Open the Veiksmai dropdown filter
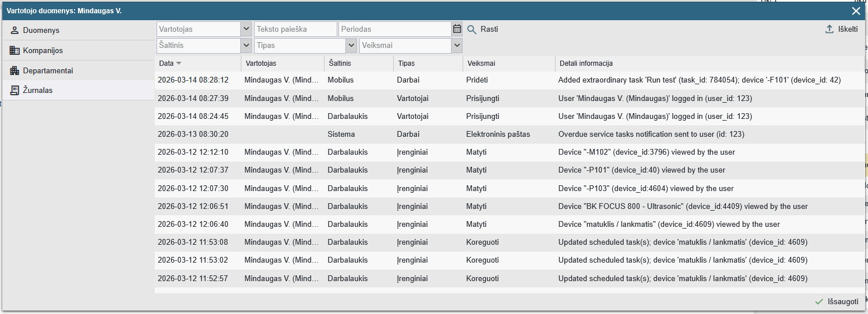The image size is (868, 314). [x=457, y=45]
